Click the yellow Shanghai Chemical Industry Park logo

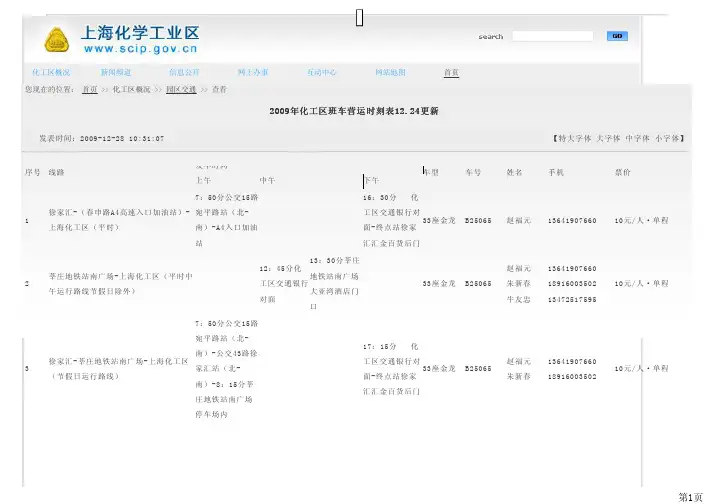tap(58, 41)
